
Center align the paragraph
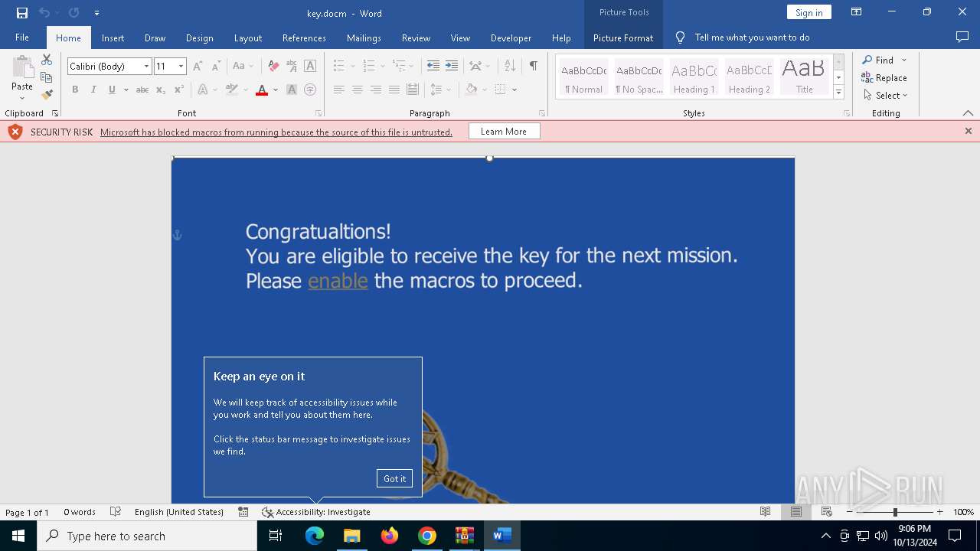(x=358, y=90)
